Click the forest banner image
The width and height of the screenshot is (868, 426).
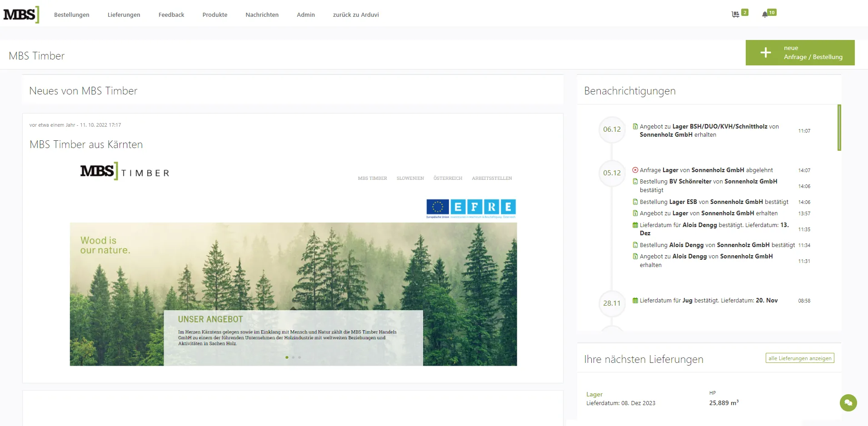[293, 294]
